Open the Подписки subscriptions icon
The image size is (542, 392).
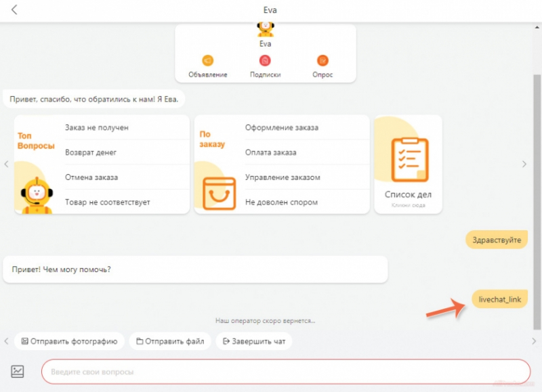265,61
